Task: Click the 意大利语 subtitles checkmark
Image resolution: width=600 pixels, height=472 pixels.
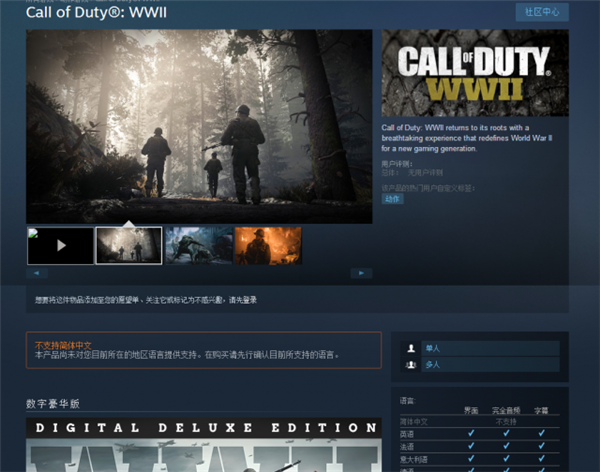Action: 541,459
